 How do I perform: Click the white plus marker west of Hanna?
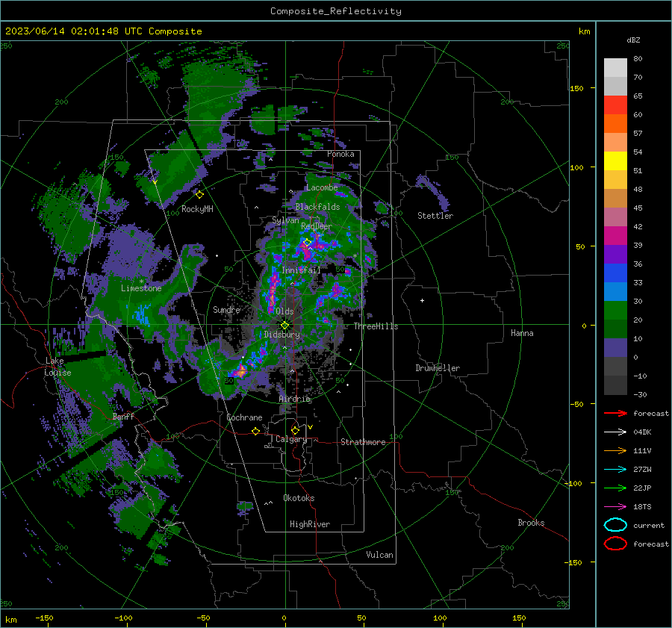[422, 300]
